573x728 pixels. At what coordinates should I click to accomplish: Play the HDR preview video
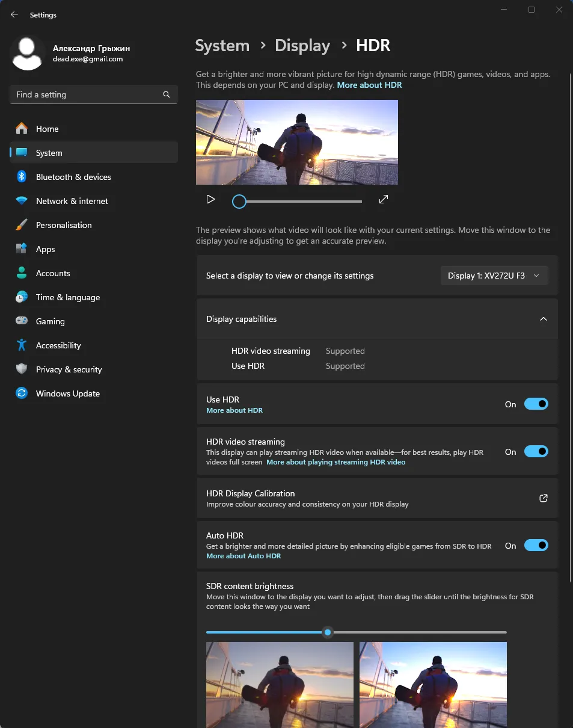(x=210, y=199)
